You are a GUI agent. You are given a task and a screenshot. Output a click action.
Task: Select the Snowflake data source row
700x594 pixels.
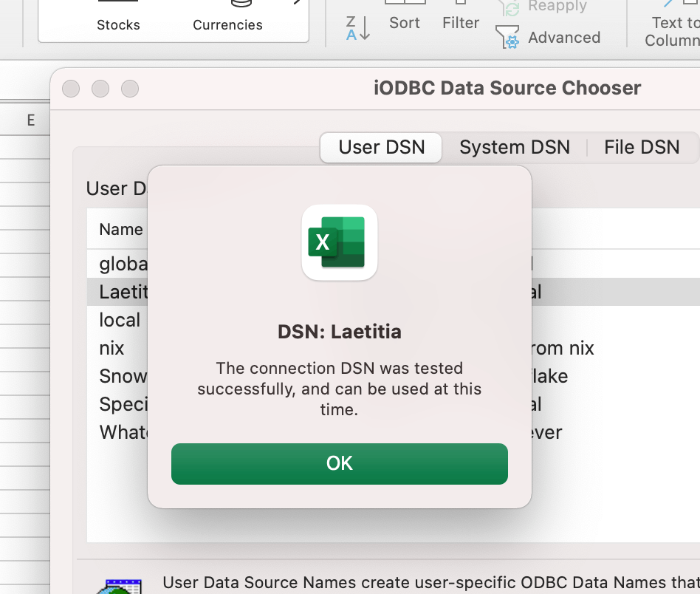pyautogui.click(x=394, y=376)
